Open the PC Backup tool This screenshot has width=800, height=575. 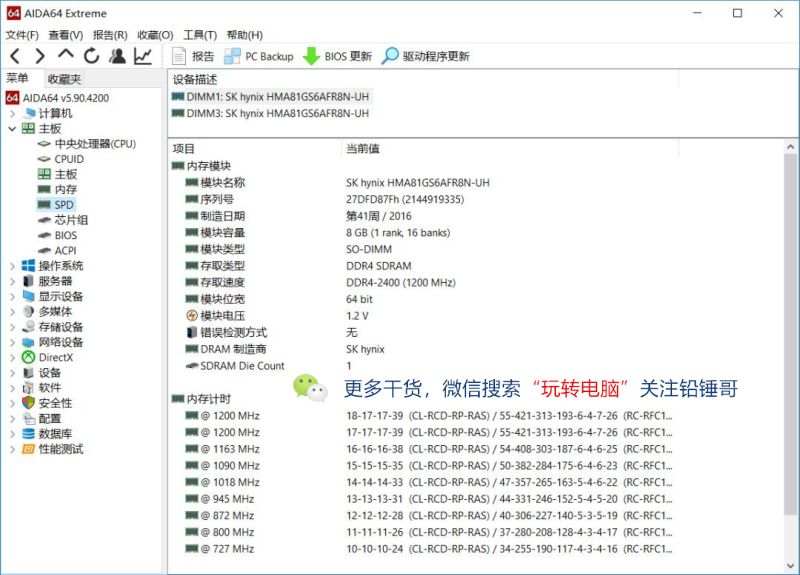pyautogui.click(x=259, y=56)
